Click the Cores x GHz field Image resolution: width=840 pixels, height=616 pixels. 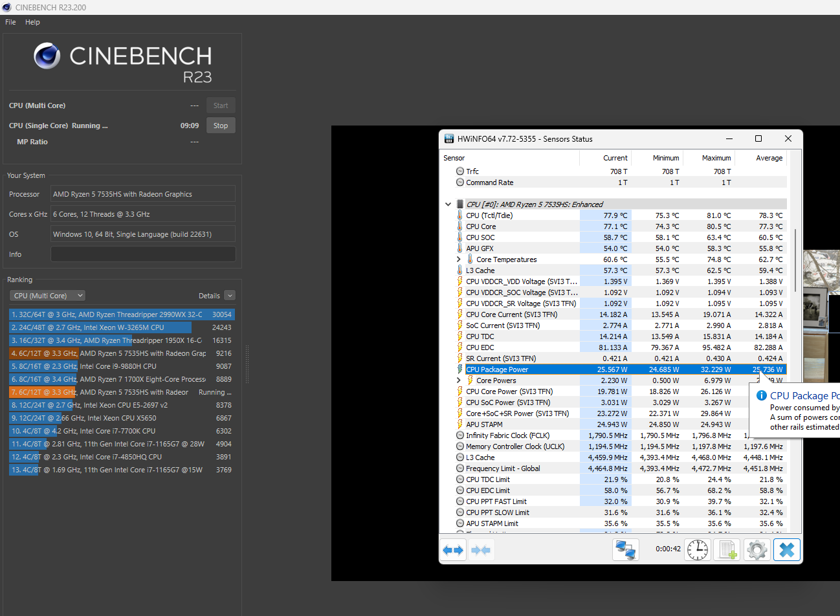143,214
